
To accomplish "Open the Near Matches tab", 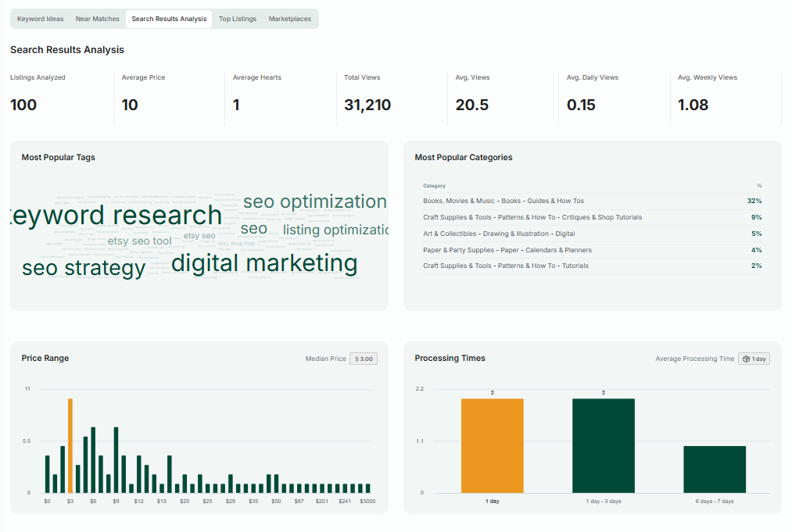I will (97, 19).
